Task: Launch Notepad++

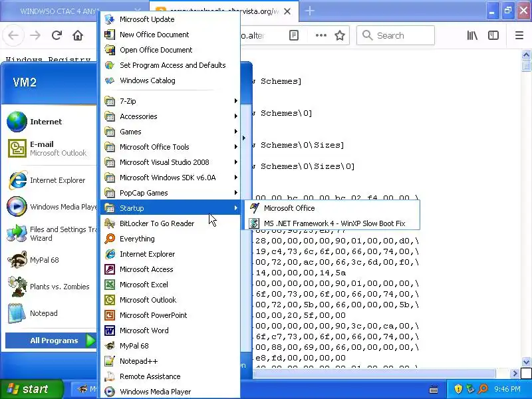Action: [170, 361]
